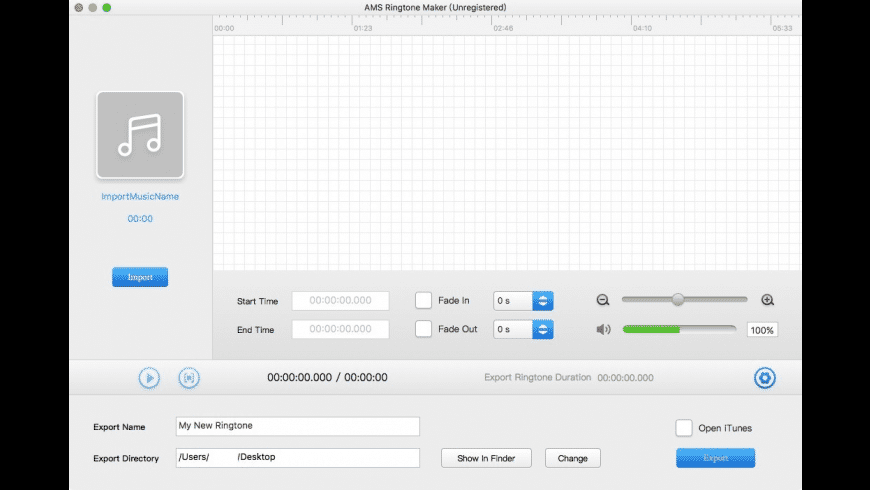Click the music note album art thumbnail
This screenshot has width=870, height=490.
[140, 135]
